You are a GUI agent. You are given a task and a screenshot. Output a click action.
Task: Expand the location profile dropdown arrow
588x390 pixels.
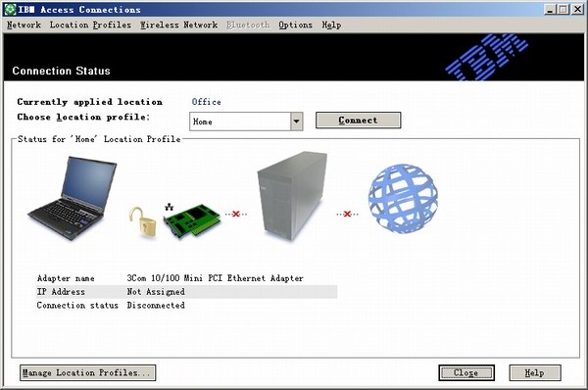tap(297, 122)
